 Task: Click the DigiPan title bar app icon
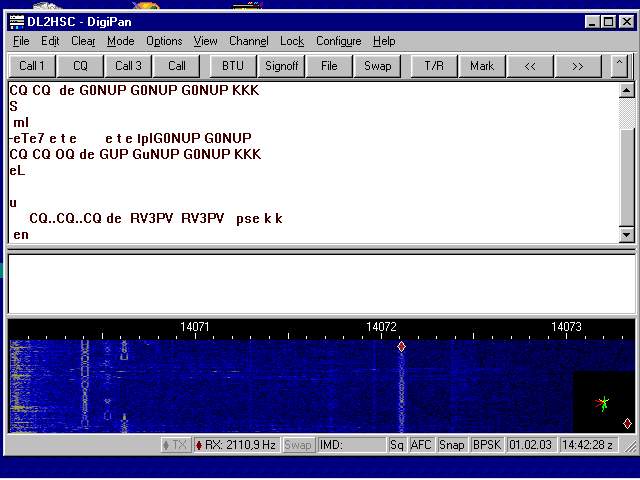coord(16,21)
